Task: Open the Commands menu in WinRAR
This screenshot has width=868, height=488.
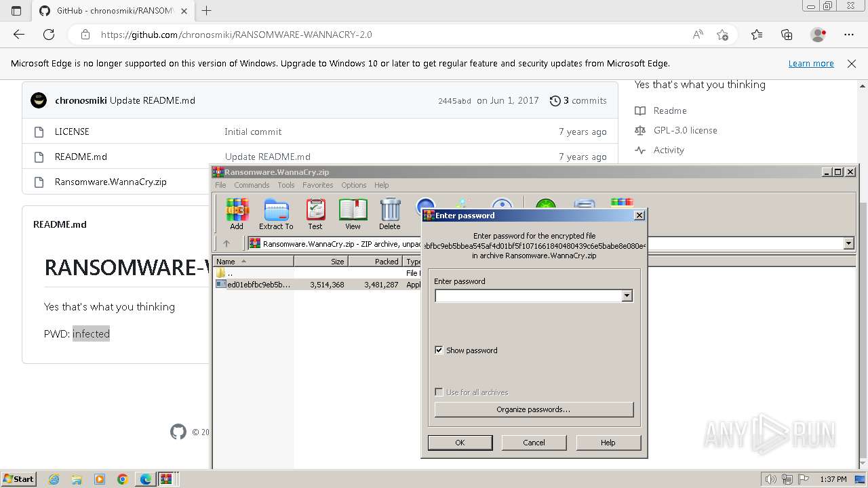Action: [252, 185]
